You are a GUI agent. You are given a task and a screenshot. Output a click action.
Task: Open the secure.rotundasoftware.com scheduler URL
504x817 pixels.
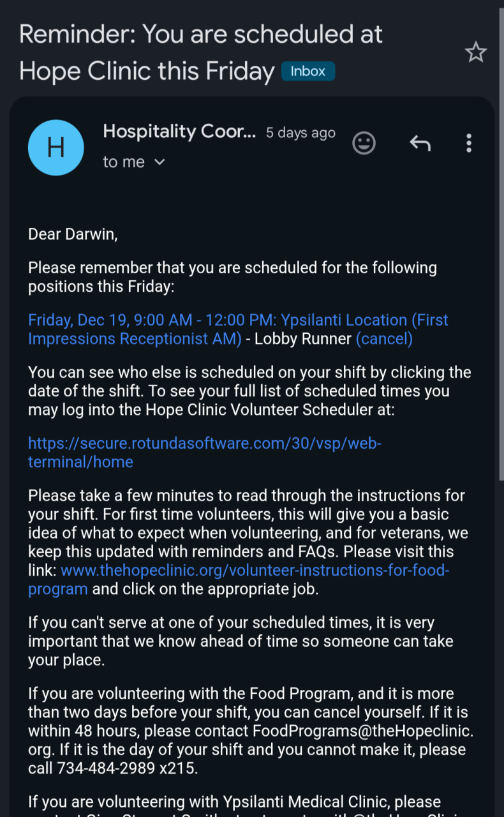pyautogui.click(x=204, y=444)
